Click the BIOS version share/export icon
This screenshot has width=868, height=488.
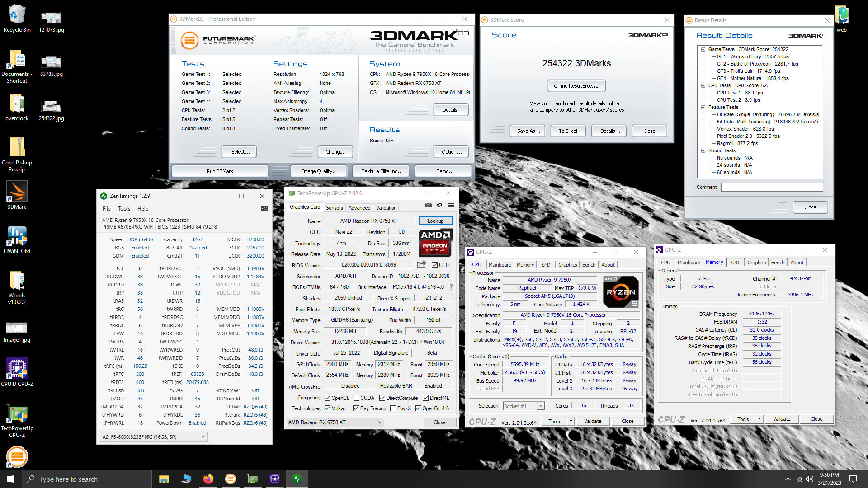click(421, 265)
